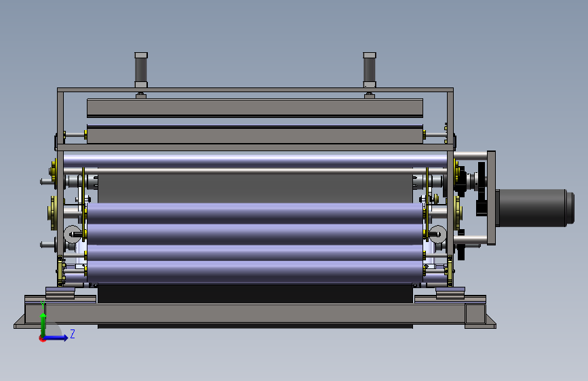Select the black tray beneath the rollers
The width and height of the screenshot is (588, 381).
[x=255, y=294]
